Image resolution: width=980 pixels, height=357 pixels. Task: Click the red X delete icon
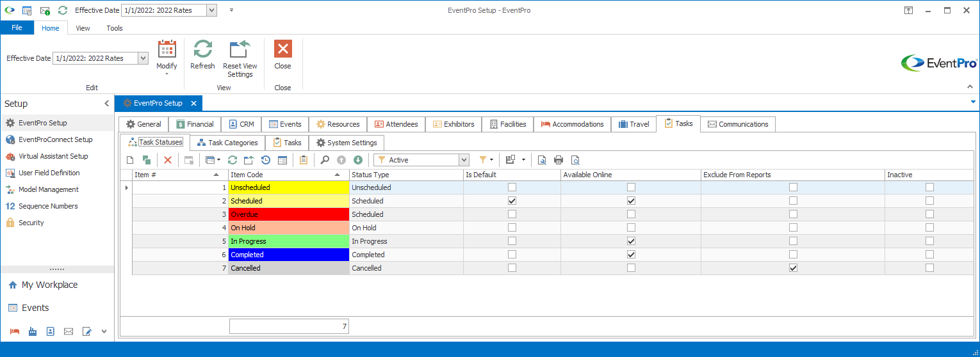(x=168, y=160)
